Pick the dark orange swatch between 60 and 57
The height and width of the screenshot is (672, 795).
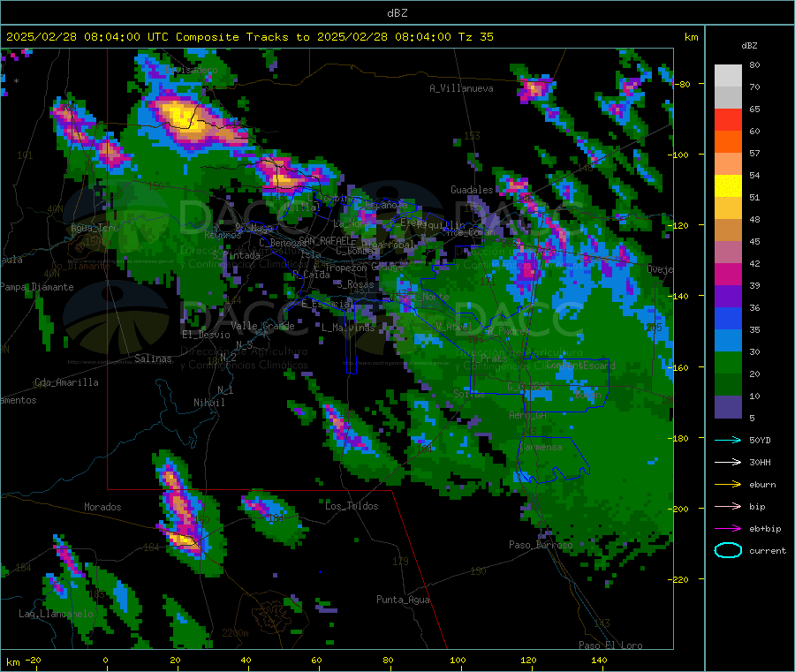tap(728, 142)
